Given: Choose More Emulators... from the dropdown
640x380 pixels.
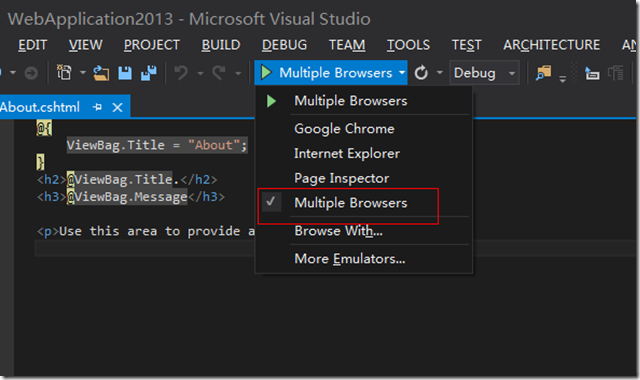Looking at the screenshot, I should [x=364, y=259].
